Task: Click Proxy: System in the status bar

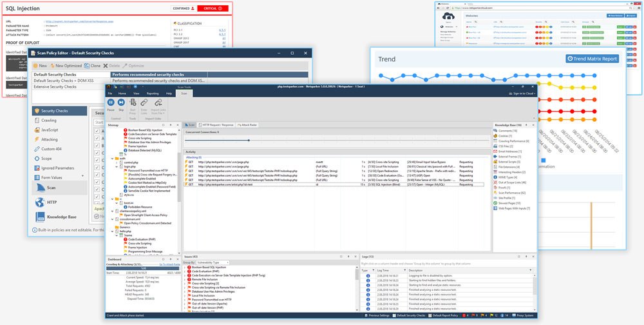Action: [524, 315]
